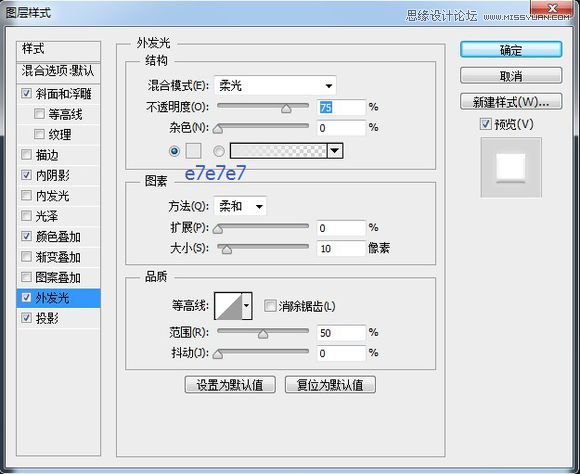580x474 pixels.
Task: Click the 不透明度 opacity slider handle
Action: point(286,108)
